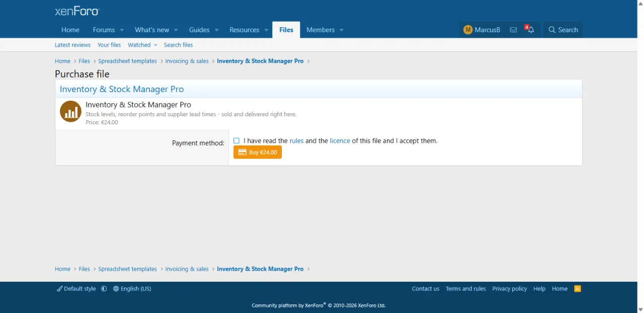
Task: Click the Community platform by XenForo link
Action: (318, 305)
